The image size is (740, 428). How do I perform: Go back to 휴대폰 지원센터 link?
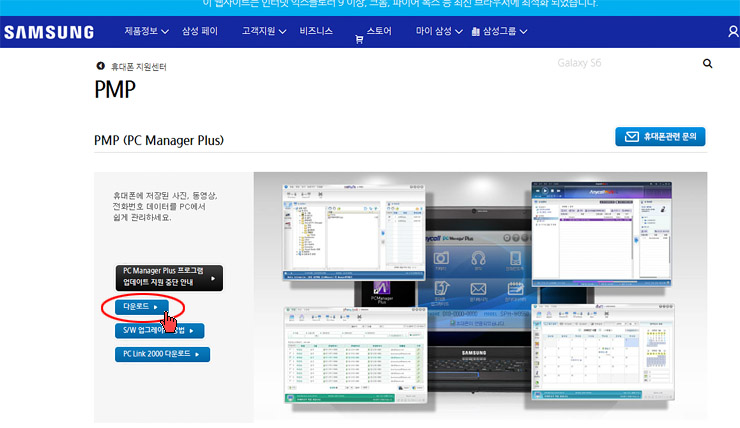[x=139, y=67]
